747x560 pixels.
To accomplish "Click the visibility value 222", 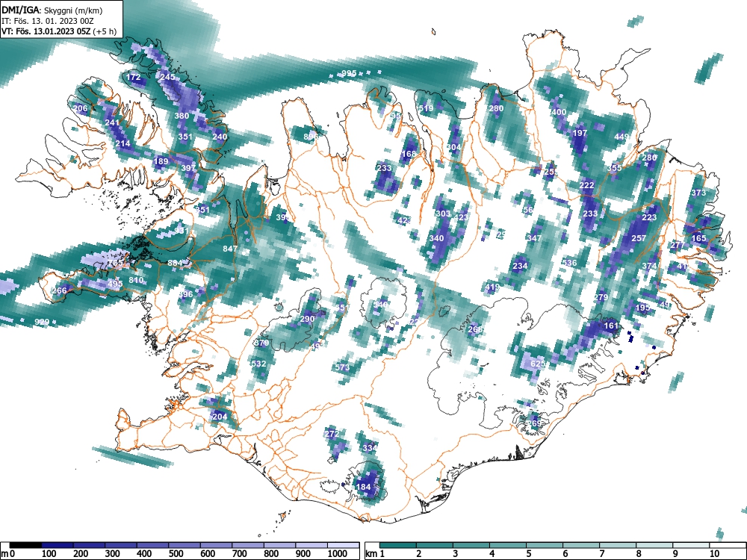I will click(x=587, y=186).
